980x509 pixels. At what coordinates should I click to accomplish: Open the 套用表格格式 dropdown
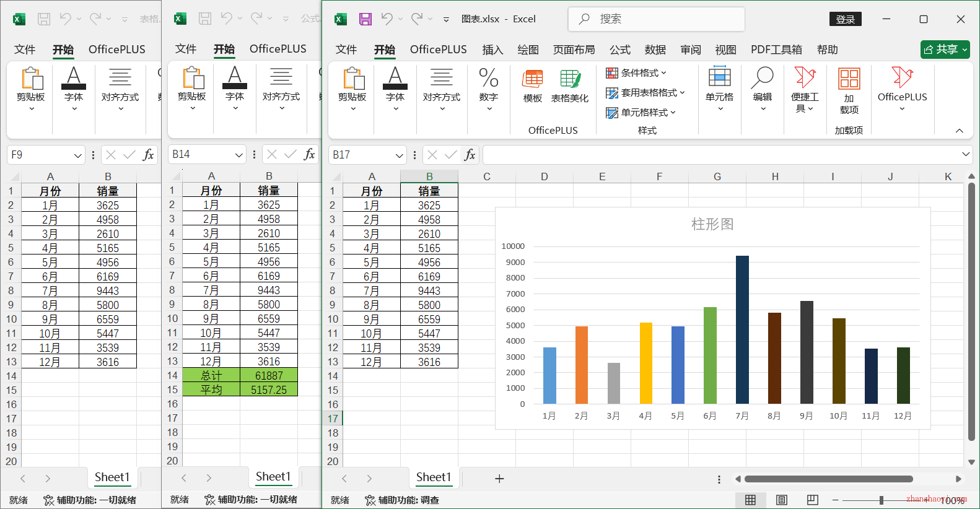point(645,93)
